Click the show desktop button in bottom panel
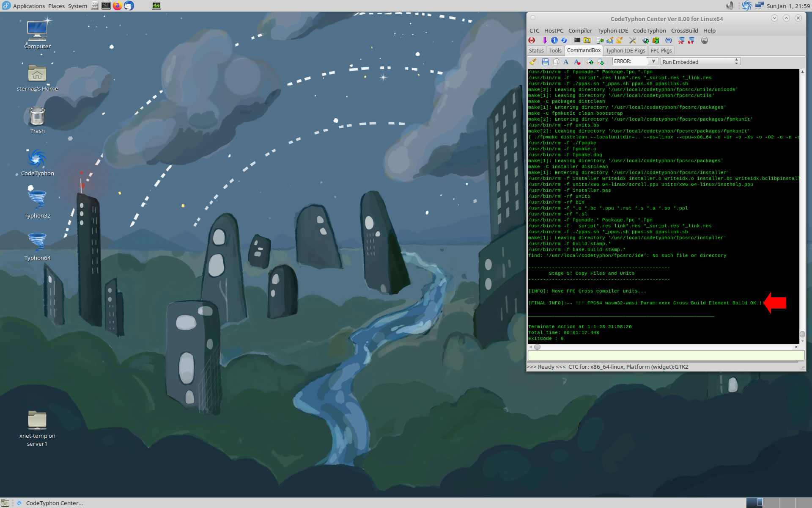Image resolution: width=812 pixels, height=508 pixels. (5, 503)
